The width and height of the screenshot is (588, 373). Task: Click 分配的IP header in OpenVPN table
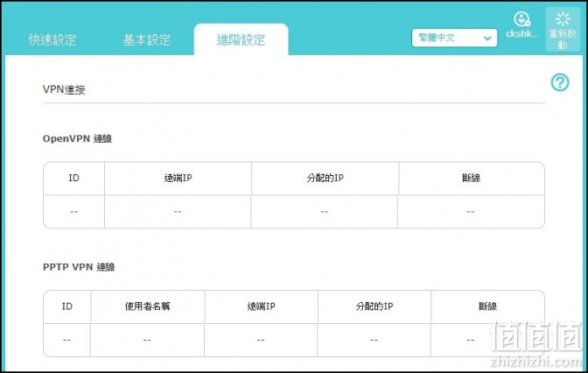(x=325, y=179)
